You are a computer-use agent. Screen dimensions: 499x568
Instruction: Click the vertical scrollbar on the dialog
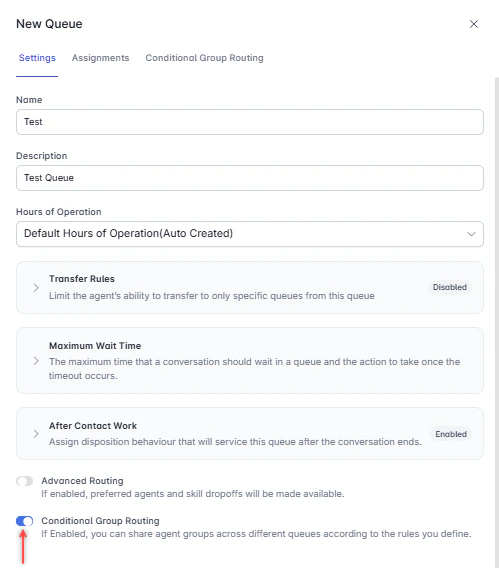(x=497, y=322)
